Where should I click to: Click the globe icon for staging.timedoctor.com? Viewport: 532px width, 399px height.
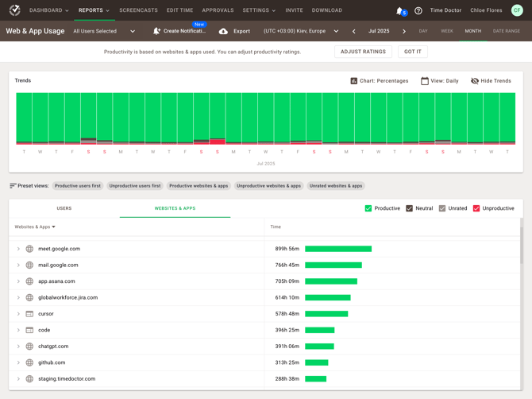coord(30,379)
